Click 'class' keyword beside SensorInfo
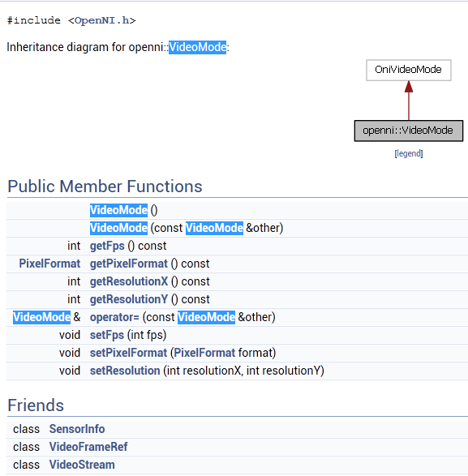This screenshot has height=476, width=468. (27, 429)
